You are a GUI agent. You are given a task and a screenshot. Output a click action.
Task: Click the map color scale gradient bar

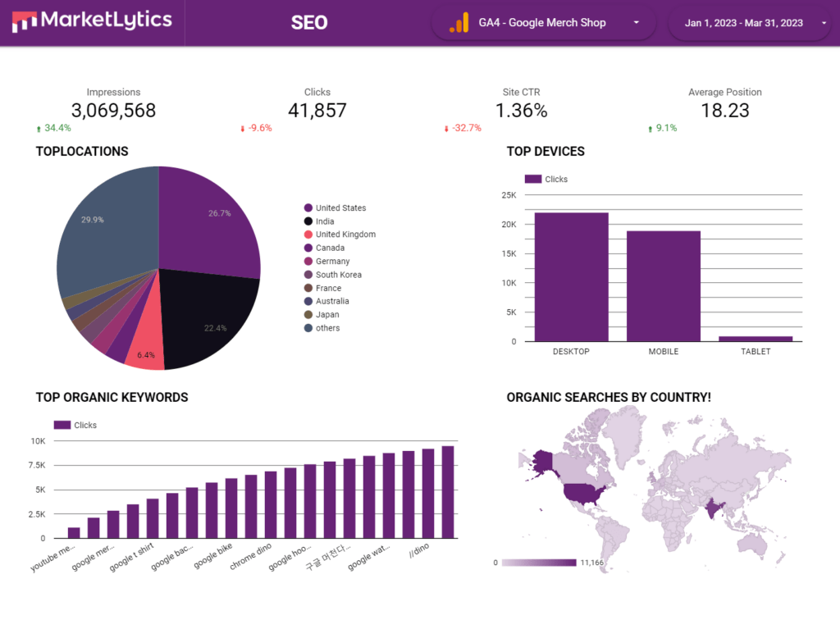point(538,563)
